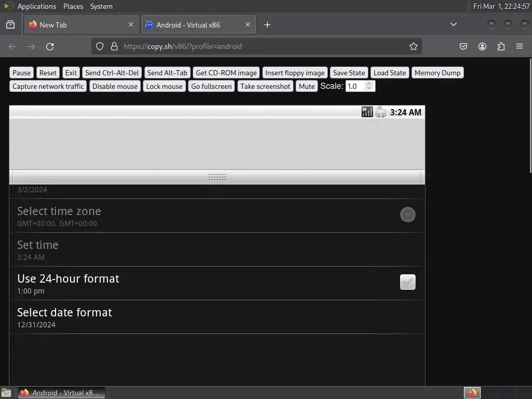The width and height of the screenshot is (532, 399).
Task: Open the Select date format setting
Action: 217,317
